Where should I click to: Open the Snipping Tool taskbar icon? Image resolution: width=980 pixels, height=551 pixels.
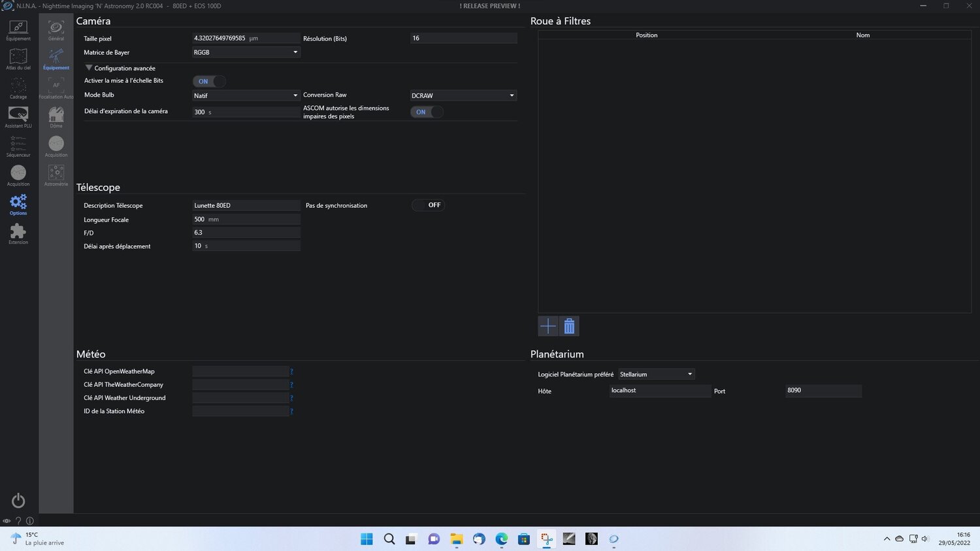[x=547, y=539]
